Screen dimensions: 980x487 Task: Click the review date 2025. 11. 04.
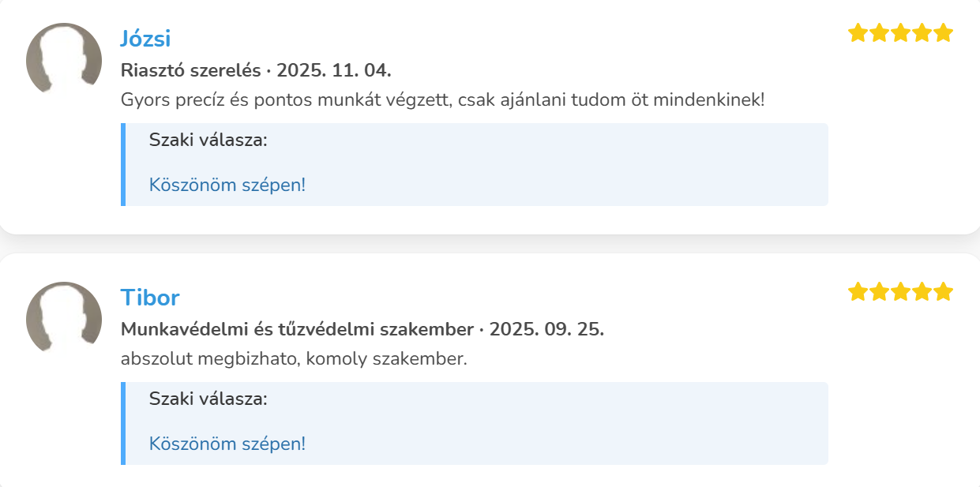click(x=334, y=70)
